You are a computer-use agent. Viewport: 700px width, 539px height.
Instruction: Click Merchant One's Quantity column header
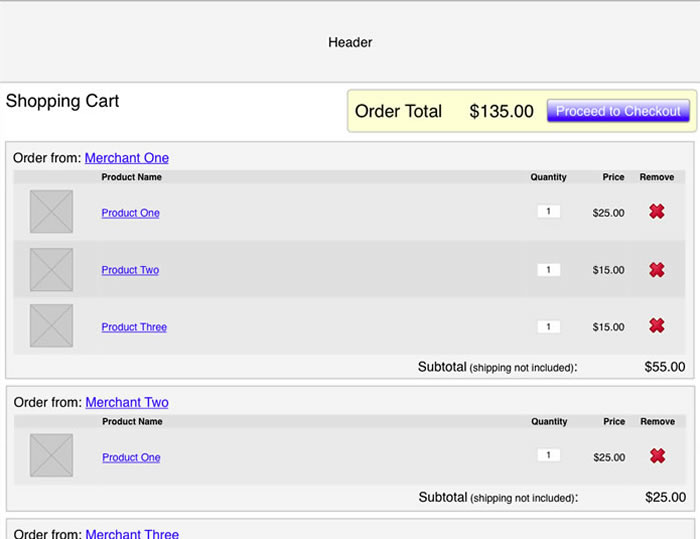tap(548, 177)
